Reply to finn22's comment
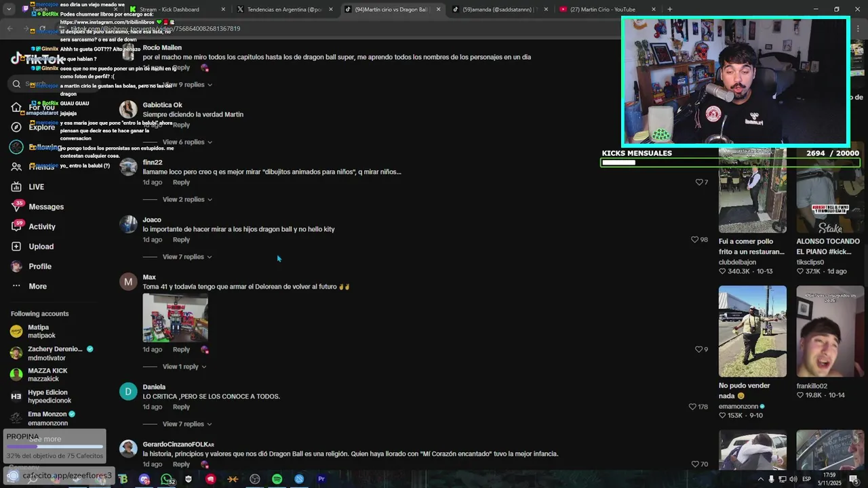 pos(181,182)
